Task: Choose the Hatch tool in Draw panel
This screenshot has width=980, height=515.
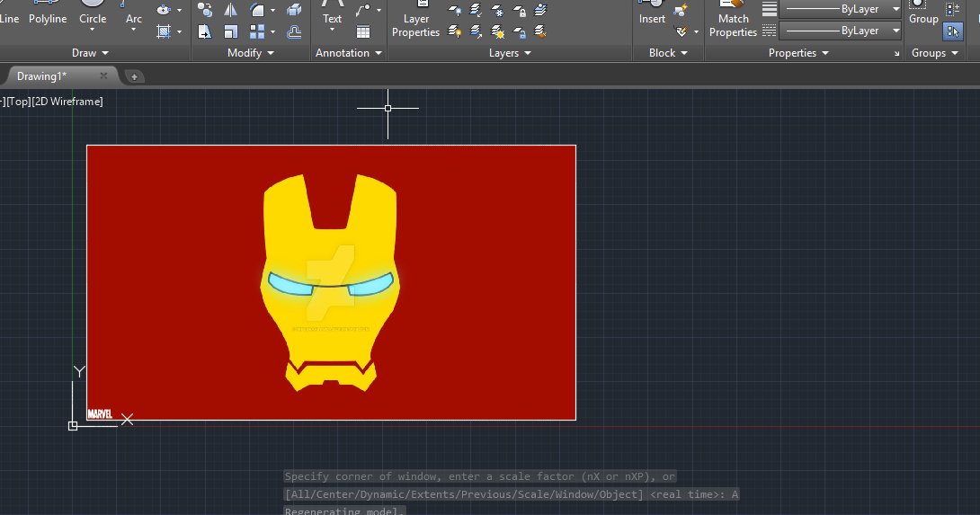Action: tap(164, 31)
